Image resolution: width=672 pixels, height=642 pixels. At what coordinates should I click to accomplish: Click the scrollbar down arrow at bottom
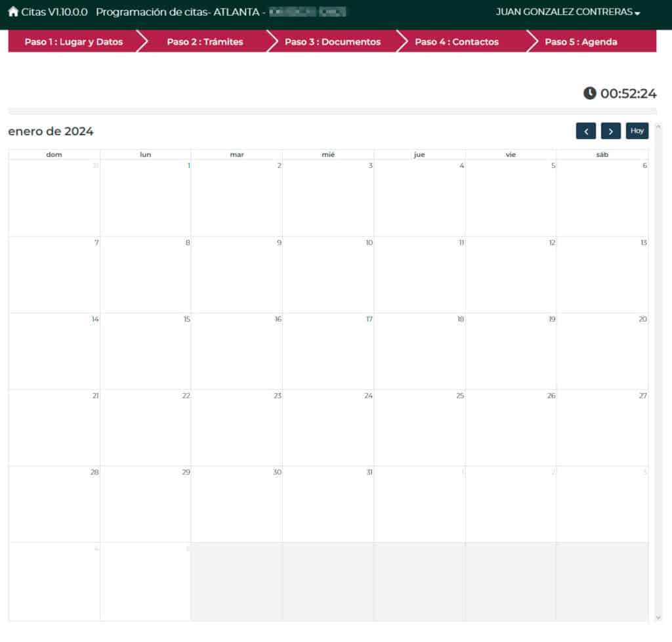(x=658, y=617)
